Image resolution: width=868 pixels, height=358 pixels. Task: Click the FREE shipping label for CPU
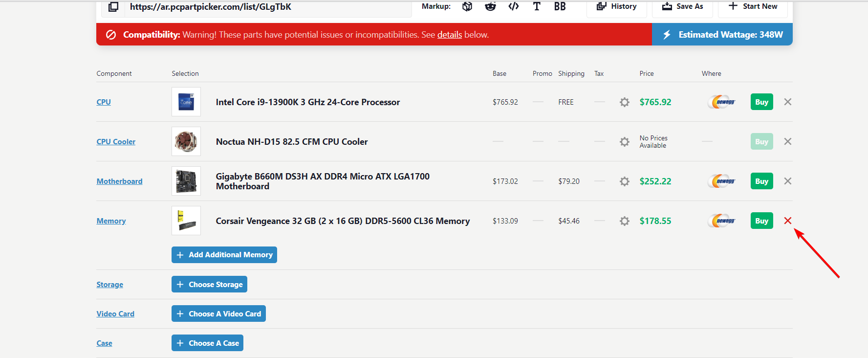click(566, 102)
